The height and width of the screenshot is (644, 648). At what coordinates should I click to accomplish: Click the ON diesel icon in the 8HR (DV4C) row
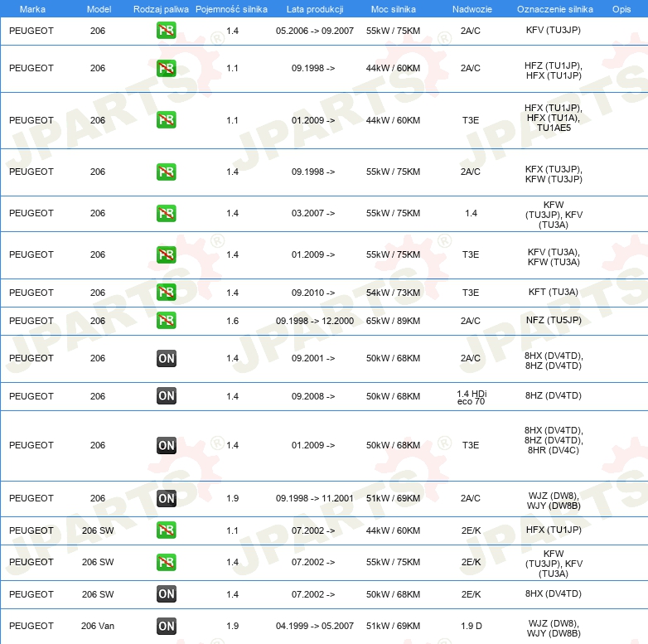point(166,445)
